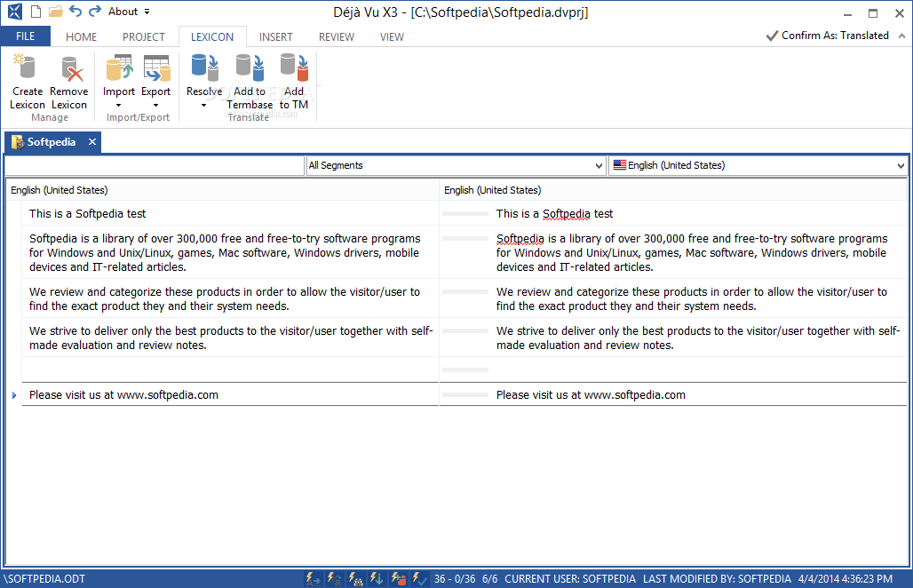Click the Remove Lexicon icon

point(72,68)
